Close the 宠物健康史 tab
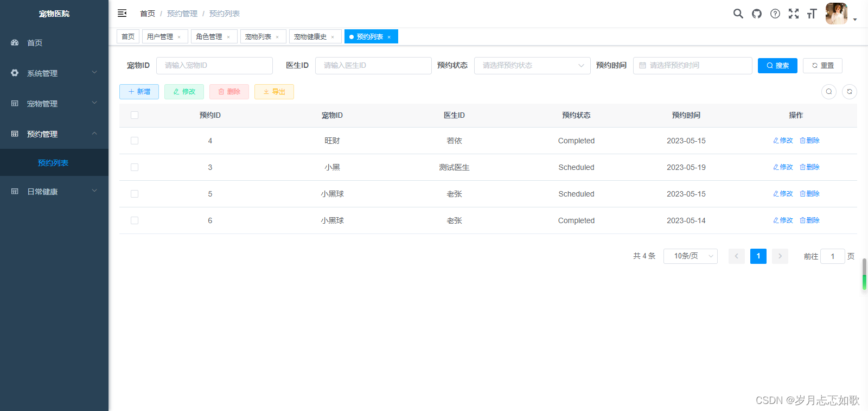 (333, 37)
